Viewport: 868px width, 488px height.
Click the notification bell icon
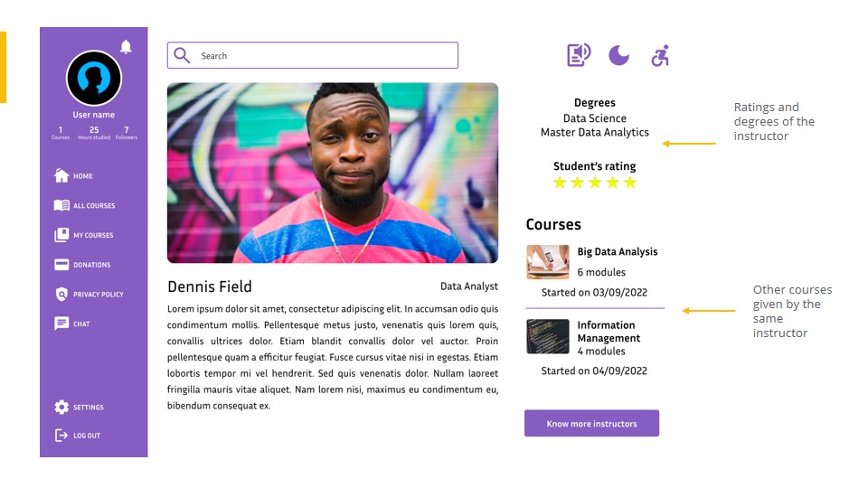tap(126, 47)
